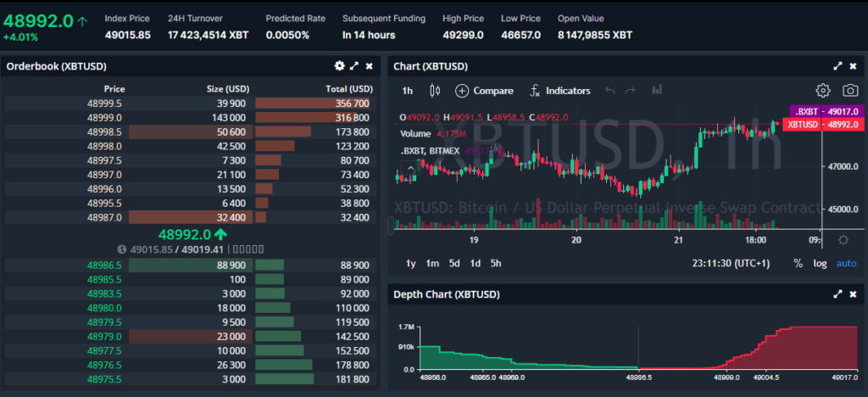Viewport: 868px width, 397px height.
Task: Open Orderbook settings gear
Action: (x=339, y=66)
